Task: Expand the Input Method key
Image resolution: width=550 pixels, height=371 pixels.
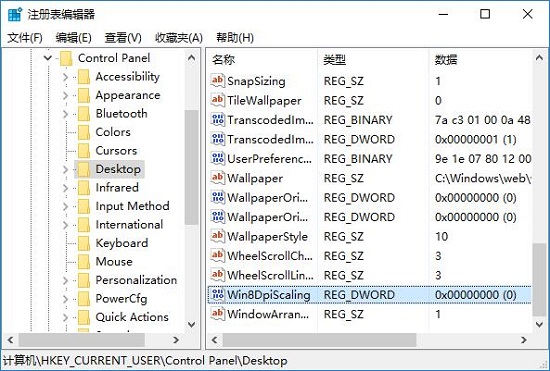Action: (x=66, y=207)
